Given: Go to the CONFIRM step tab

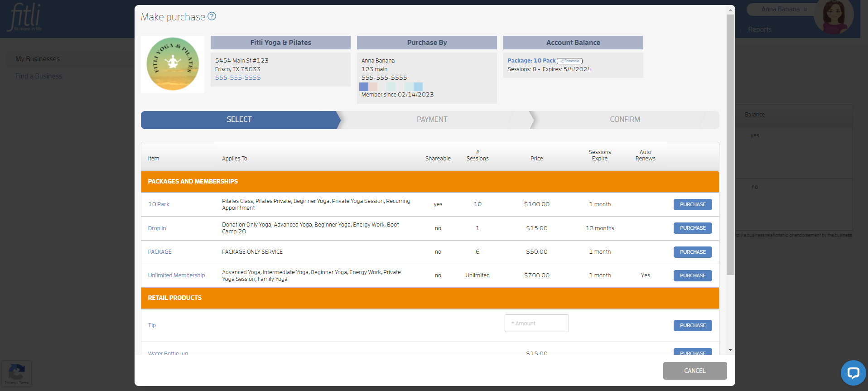Looking at the screenshot, I should pos(625,120).
